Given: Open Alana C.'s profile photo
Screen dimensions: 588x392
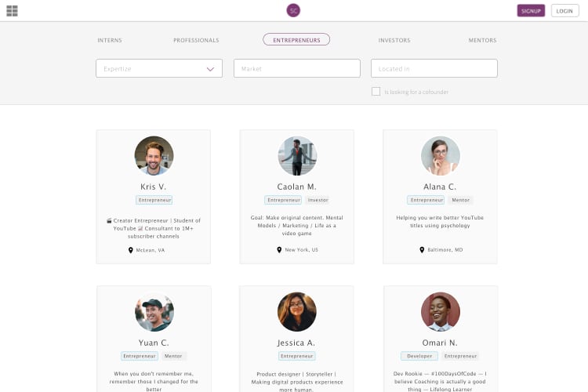Looking at the screenshot, I should pyautogui.click(x=440, y=155).
